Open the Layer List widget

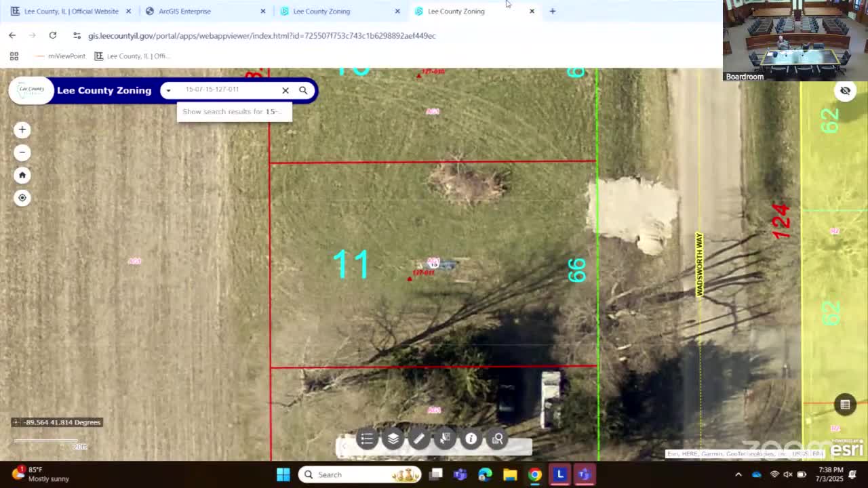point(393,439)
